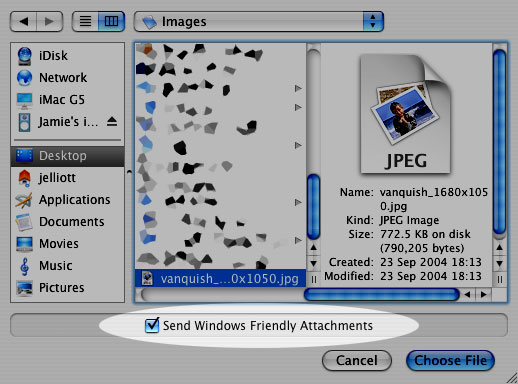
Task: Click the preview pane scroll up arrow
Action: [x=499, y=248]
